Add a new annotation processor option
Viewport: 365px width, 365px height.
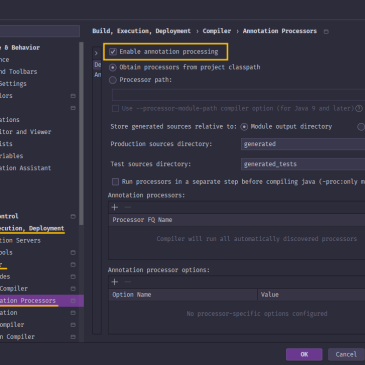click(x=115, y=282)
